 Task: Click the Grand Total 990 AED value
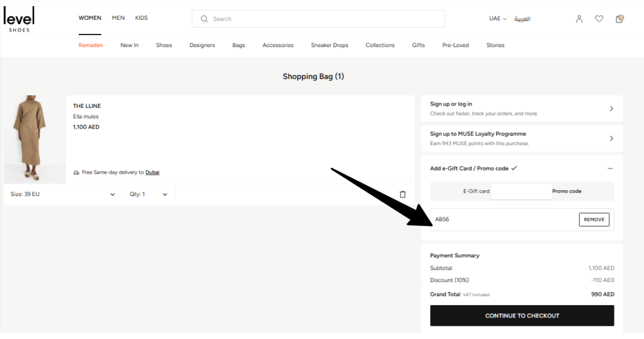(x=603, y=294)
